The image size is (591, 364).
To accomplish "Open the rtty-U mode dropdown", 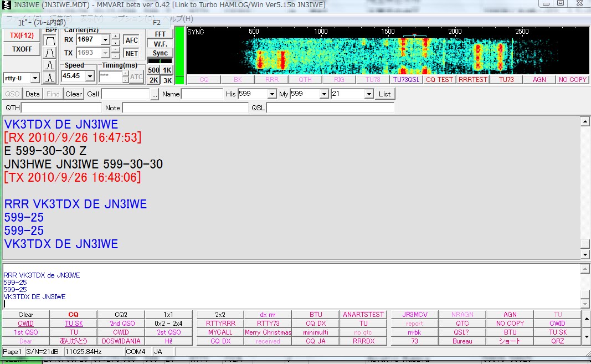I will (35, 78).
